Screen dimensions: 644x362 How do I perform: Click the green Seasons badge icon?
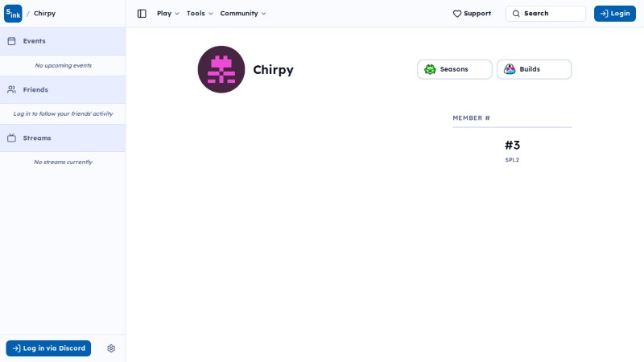click(x=430, y=69)
